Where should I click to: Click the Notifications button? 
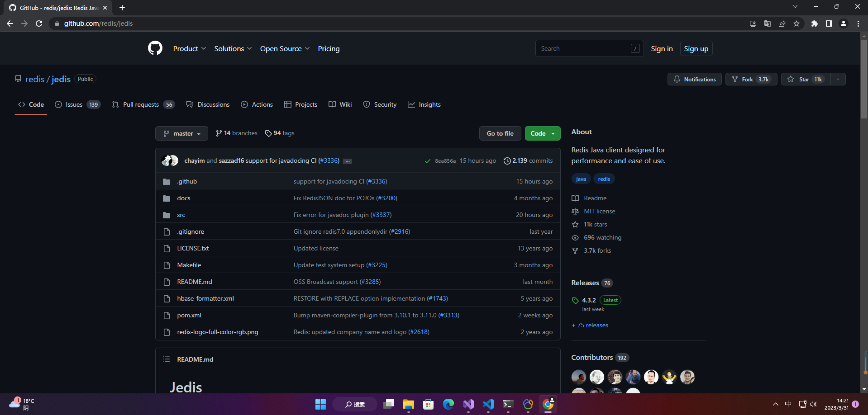click(x=695, y=79)
